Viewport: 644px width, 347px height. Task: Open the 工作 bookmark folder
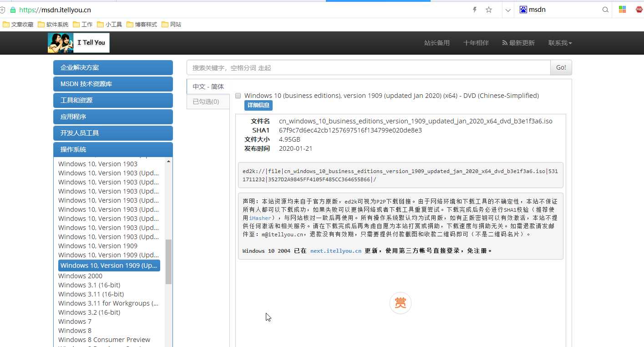(x=83, y=25)
